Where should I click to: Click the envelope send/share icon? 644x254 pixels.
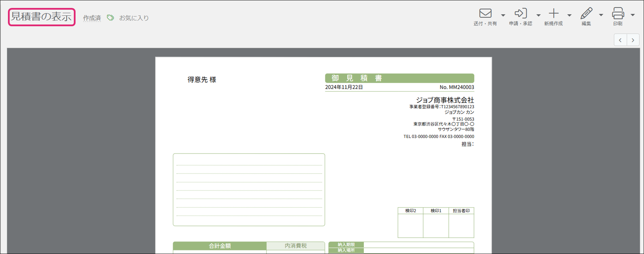coord(485,13)
